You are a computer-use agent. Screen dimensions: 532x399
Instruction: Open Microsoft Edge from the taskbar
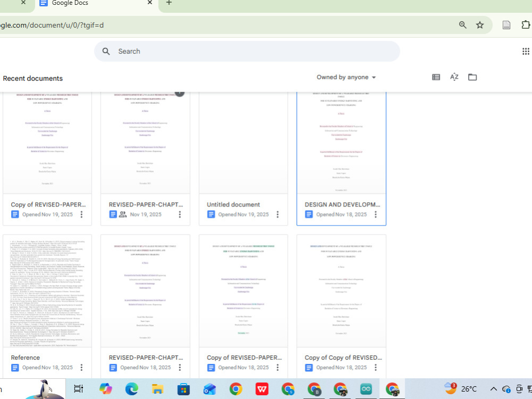[131, 389]
